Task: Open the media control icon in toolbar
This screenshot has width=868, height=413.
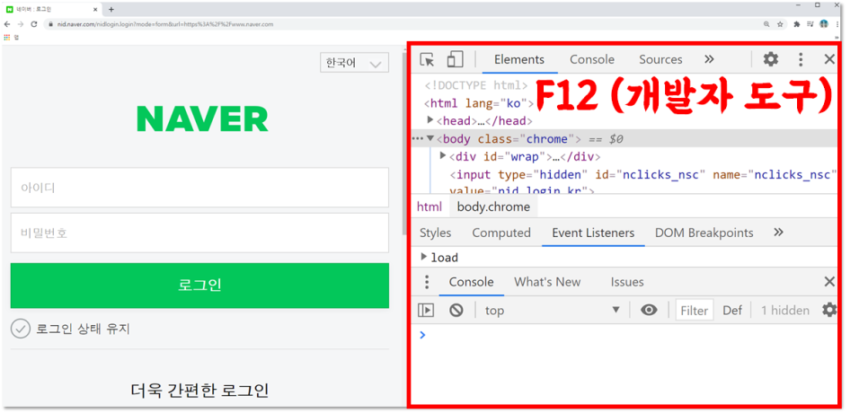Action: click(810, 24)
